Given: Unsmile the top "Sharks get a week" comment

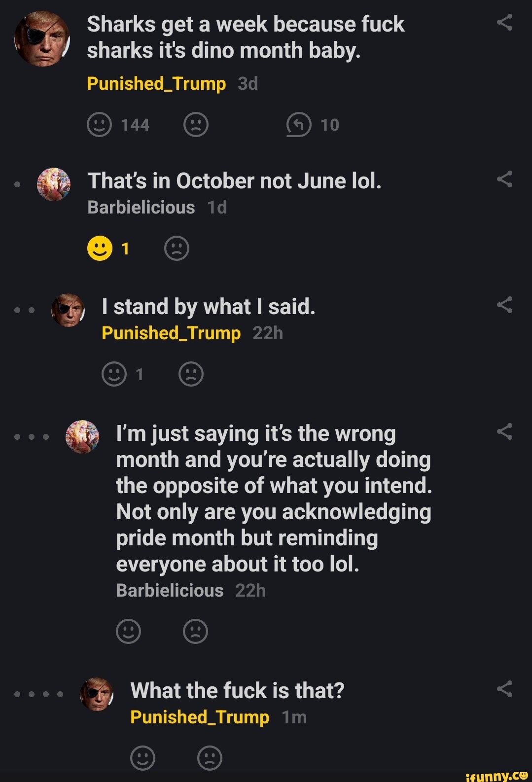Looking at the screenshot, I should coord(196,125).
